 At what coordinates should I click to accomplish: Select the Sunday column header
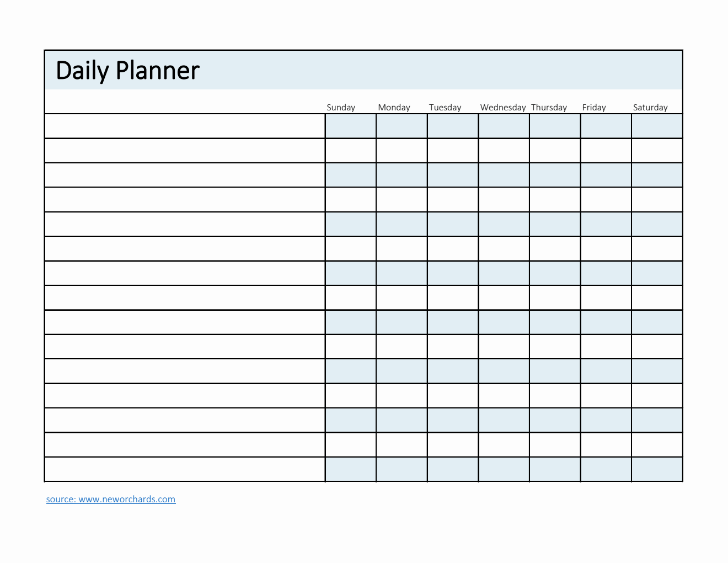coord(341,107)
